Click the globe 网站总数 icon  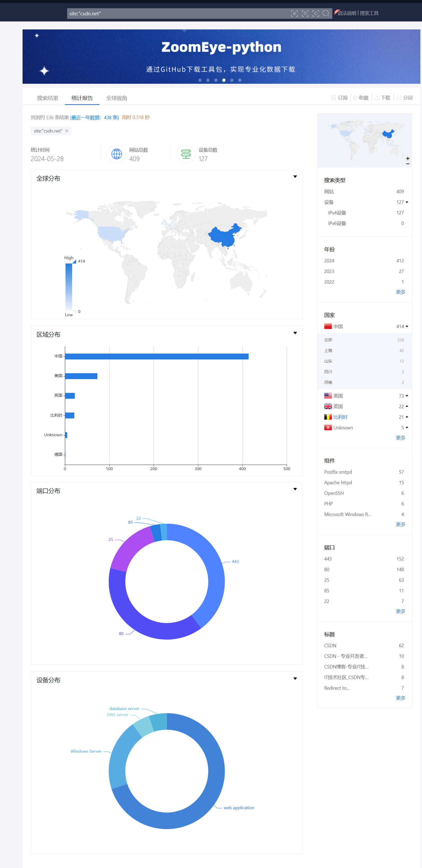(116, 154)
